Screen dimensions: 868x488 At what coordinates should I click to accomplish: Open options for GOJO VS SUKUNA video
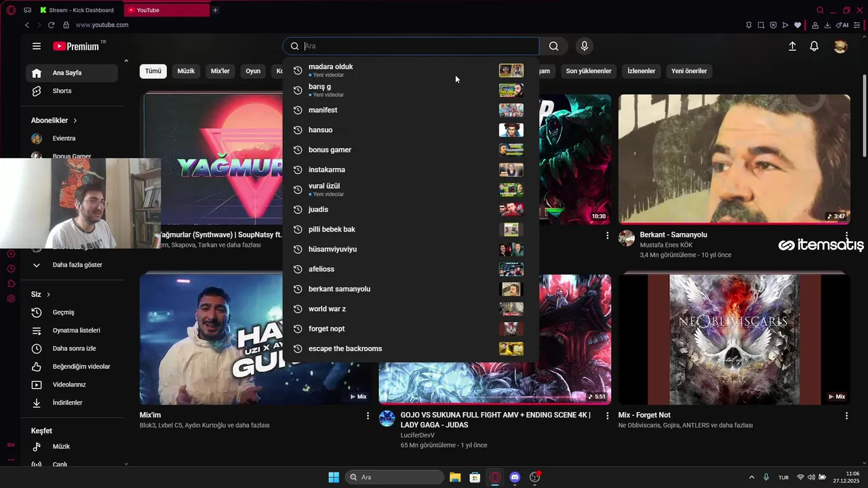pos(608,415)
